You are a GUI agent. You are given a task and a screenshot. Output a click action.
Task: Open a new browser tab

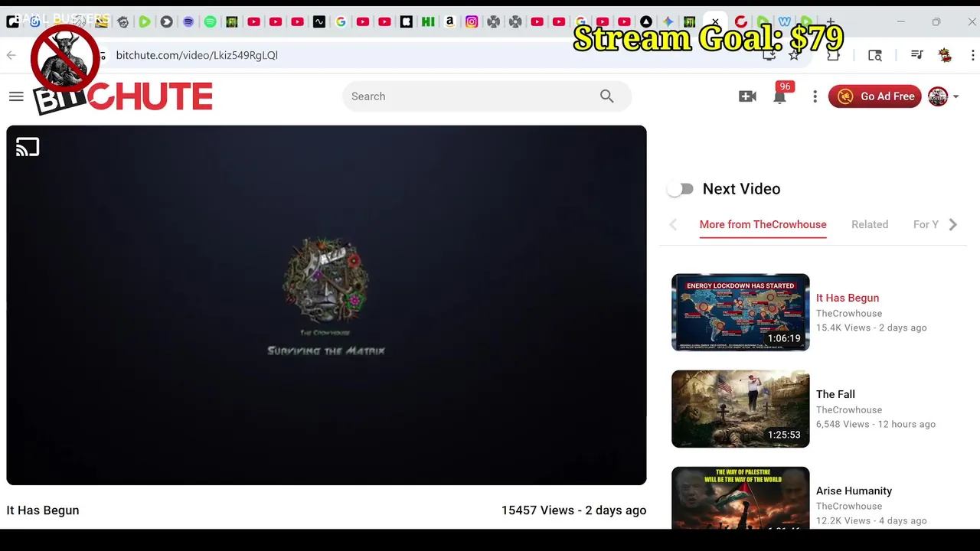(831, 22)
